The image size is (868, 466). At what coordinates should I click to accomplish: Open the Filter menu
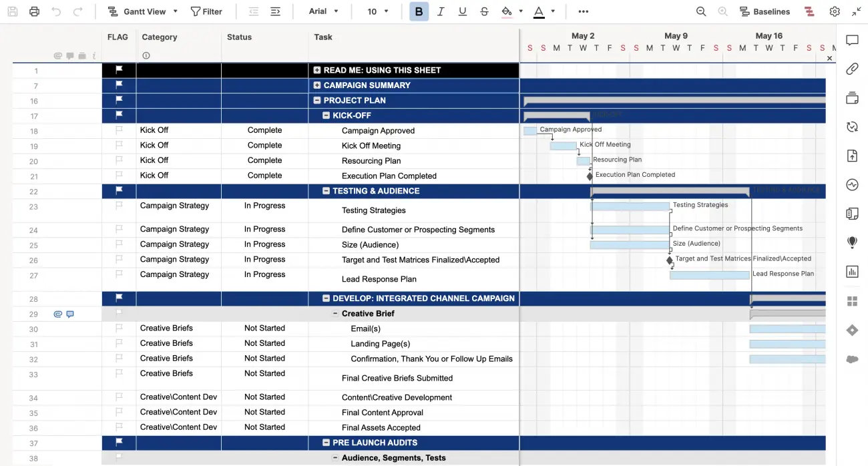[x=207, y=11]
